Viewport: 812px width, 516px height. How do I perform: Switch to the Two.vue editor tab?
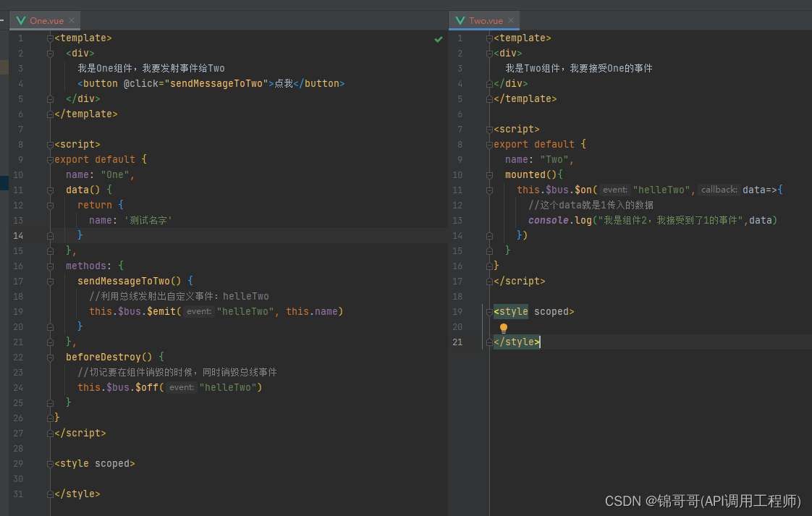coord(486,21)
